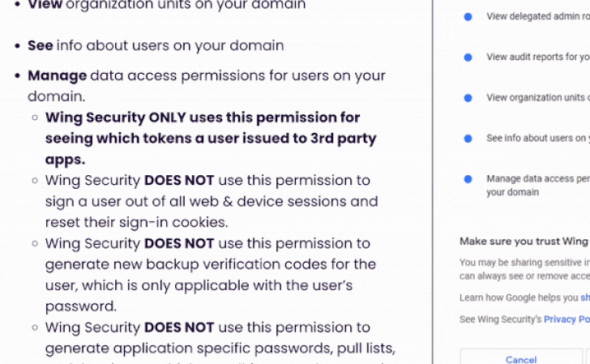The width and height of the screenshot is (590, 364).
Task: Click the sub-bullet about application specific passwords
Action: tap(219, 337)
